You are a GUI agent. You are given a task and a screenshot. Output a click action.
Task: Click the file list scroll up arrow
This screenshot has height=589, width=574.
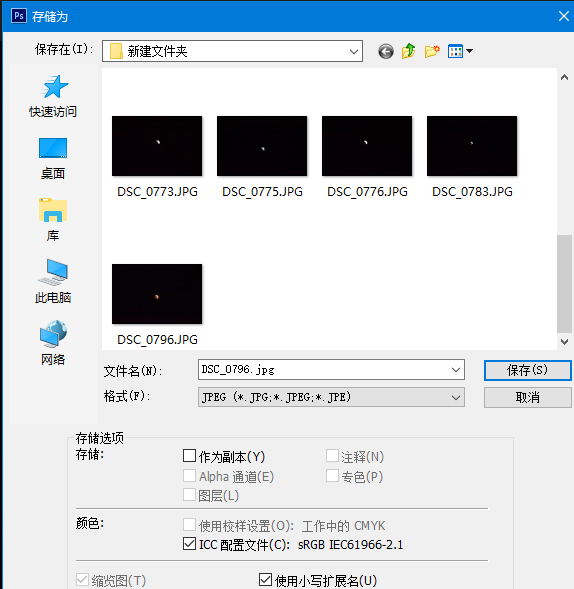point(564,77)
